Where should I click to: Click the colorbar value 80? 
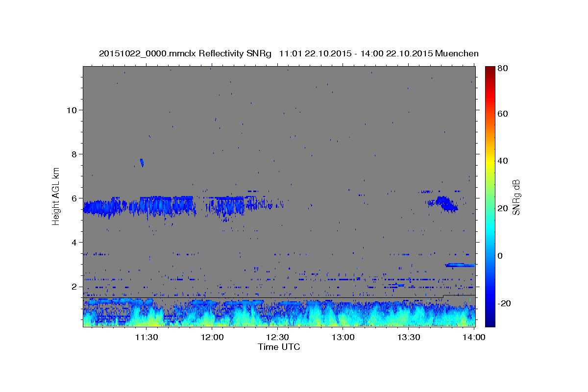click(x=504, y=69)
